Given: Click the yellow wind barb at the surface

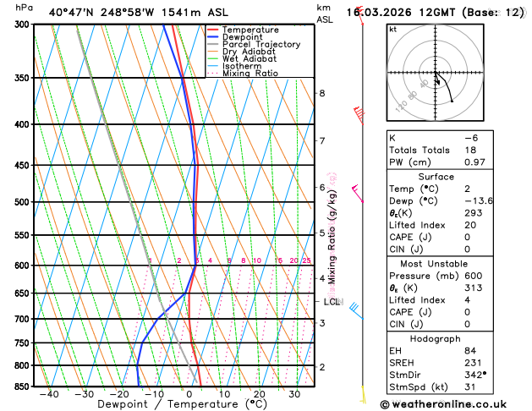Looking at the screenshot, I should pyautogui.click(x=363, y=395).
